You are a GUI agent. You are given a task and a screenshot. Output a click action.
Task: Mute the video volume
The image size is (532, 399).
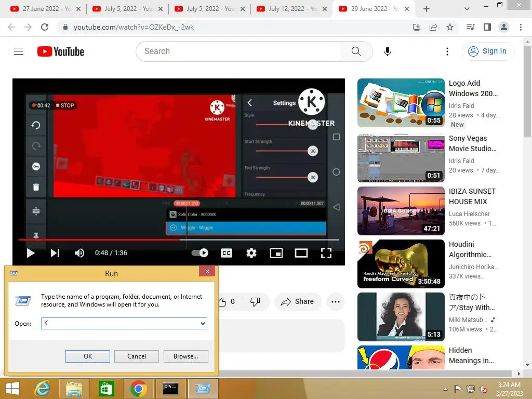[79, 253]
